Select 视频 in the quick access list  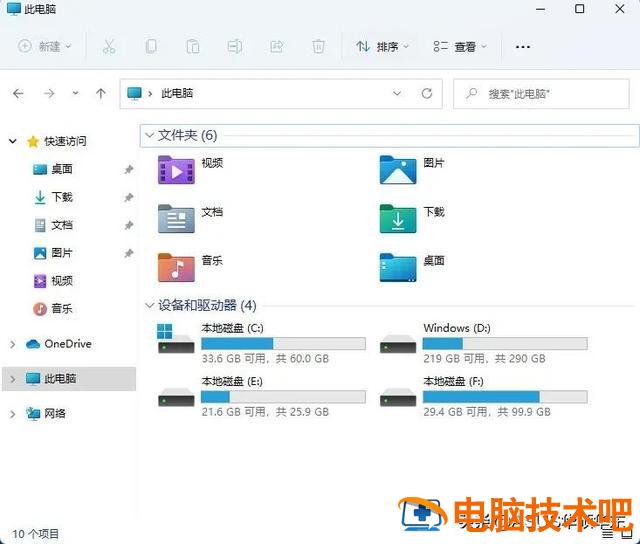62,281
